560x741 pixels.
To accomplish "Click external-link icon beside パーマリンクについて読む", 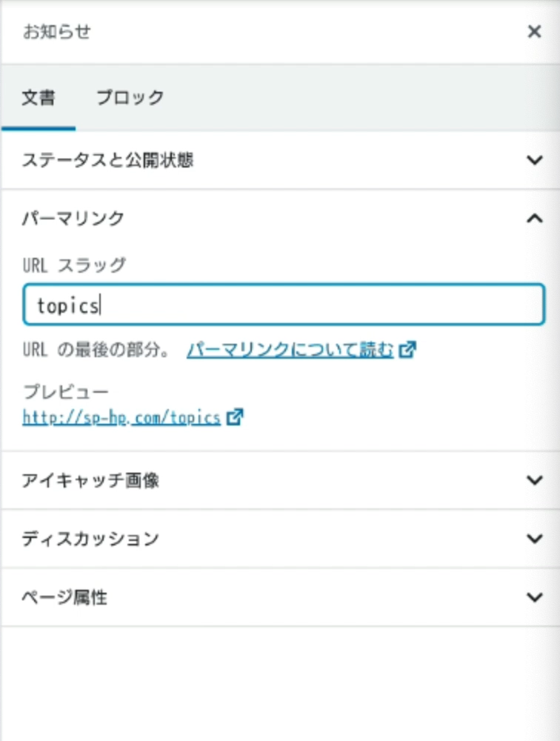I will (x=407, y=350).
